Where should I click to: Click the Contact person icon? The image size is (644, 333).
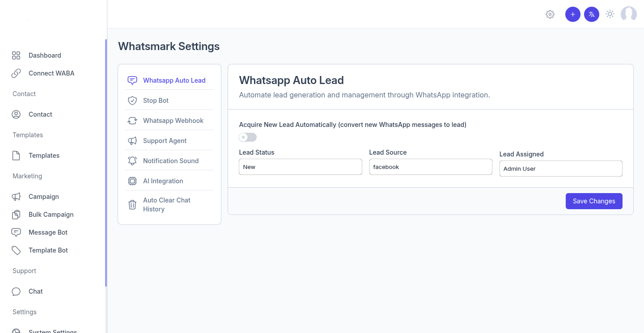coord(16,114)
